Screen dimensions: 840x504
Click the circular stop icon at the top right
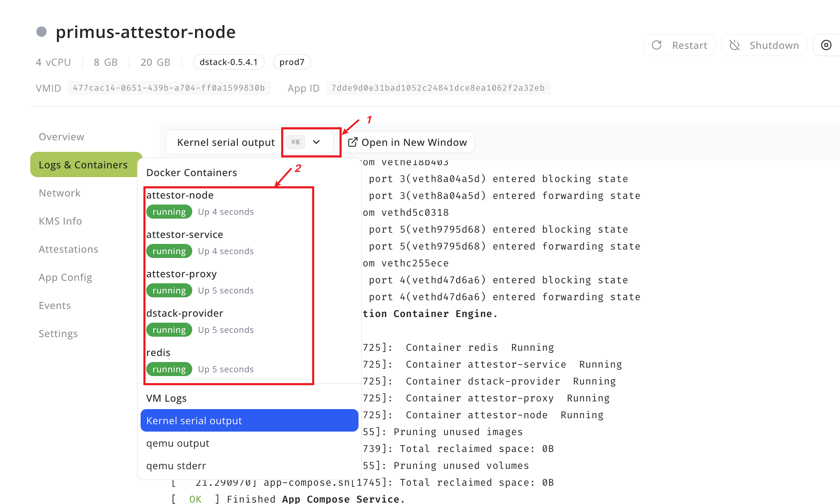pos(826,45)
